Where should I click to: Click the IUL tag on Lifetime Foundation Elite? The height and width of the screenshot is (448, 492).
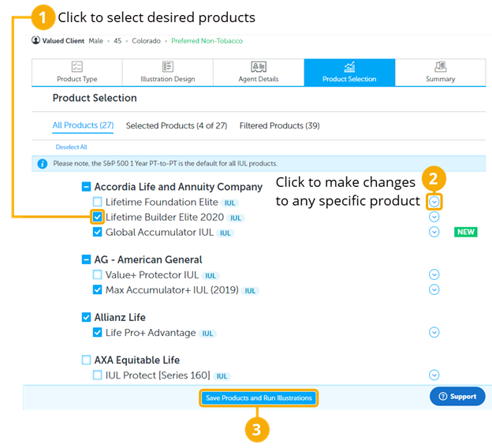tap(229, 203)
